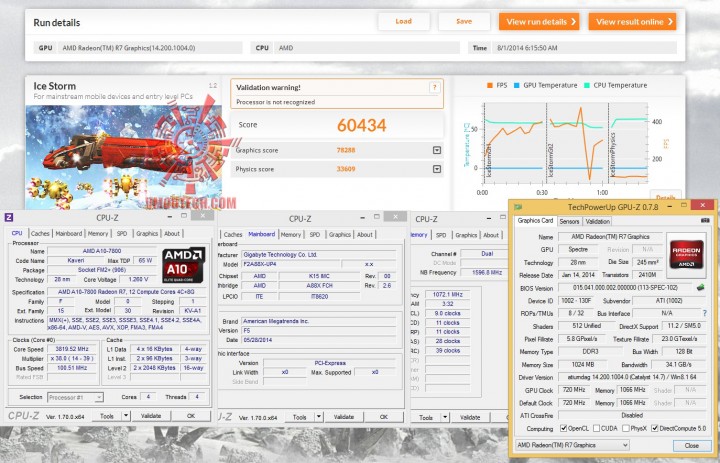Select the Mainboard tab in the middle CPU-Z window

click(x=261, y=234)
